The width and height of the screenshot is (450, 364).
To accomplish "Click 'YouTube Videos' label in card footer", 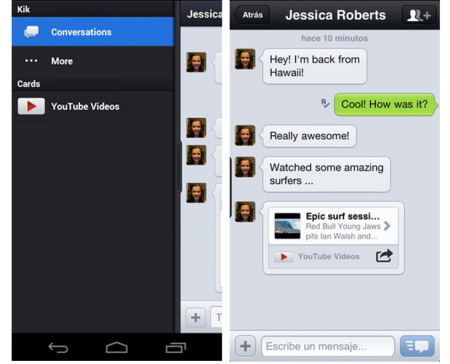I will (x=329, y=256).
